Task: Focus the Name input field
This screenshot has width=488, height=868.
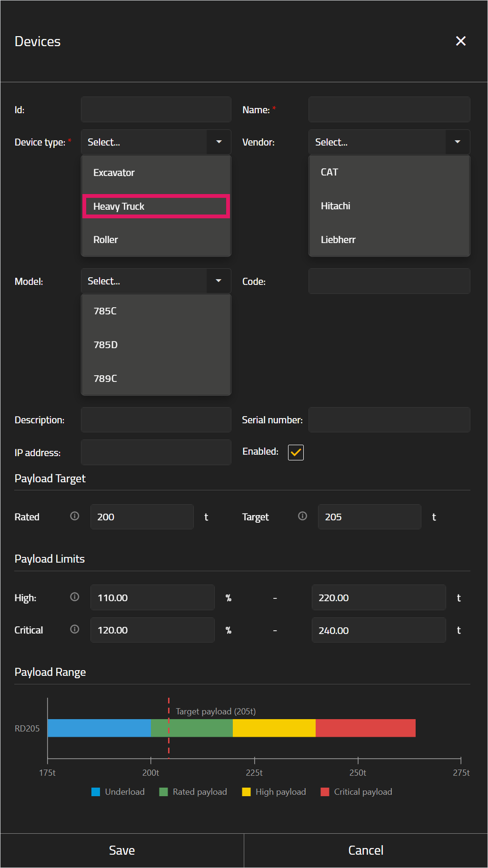Action: pos(389,109)
